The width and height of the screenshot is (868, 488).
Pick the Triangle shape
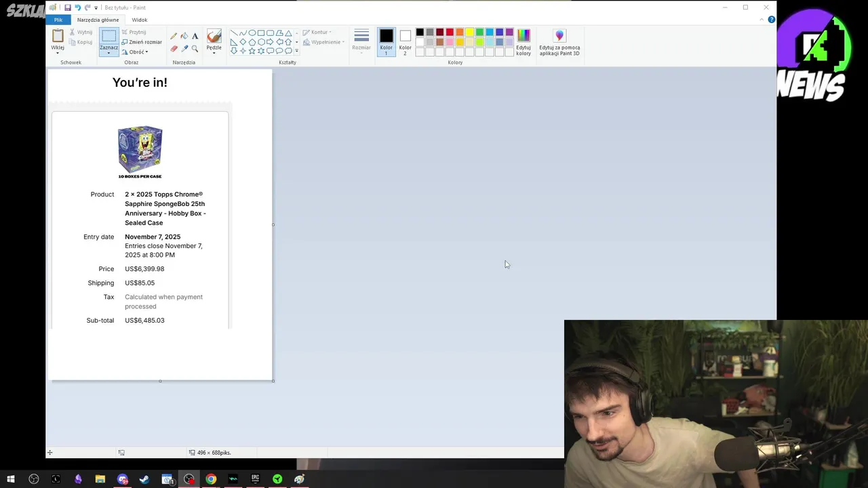288,33
